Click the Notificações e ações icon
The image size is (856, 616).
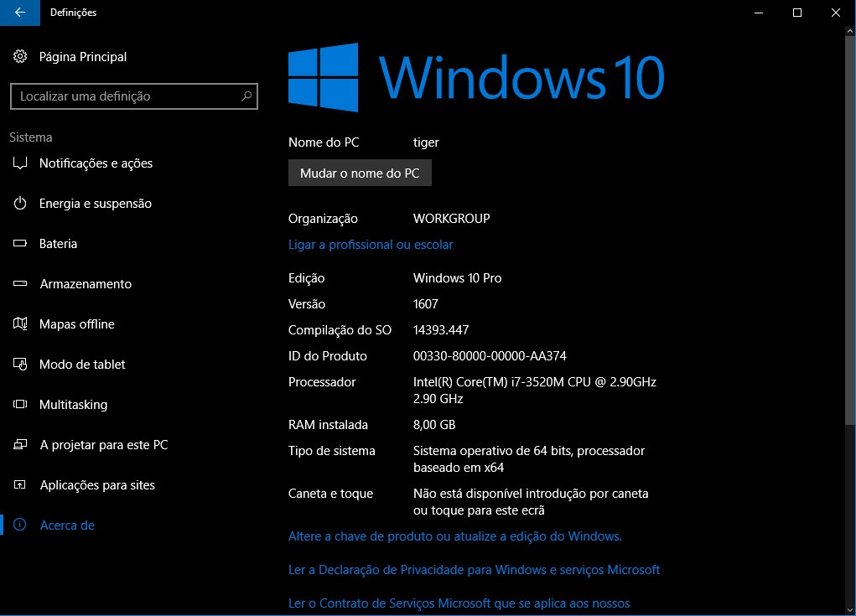click(x=20, y=163)
